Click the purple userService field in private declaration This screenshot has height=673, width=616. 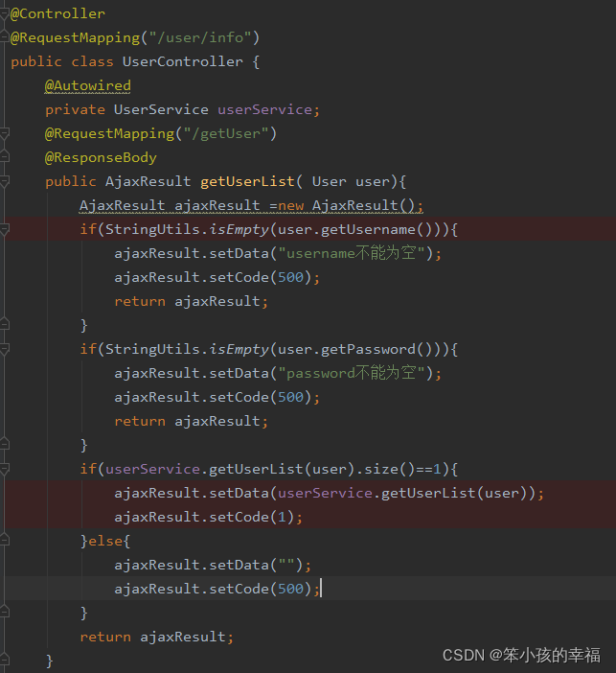[x=264, y=109]
